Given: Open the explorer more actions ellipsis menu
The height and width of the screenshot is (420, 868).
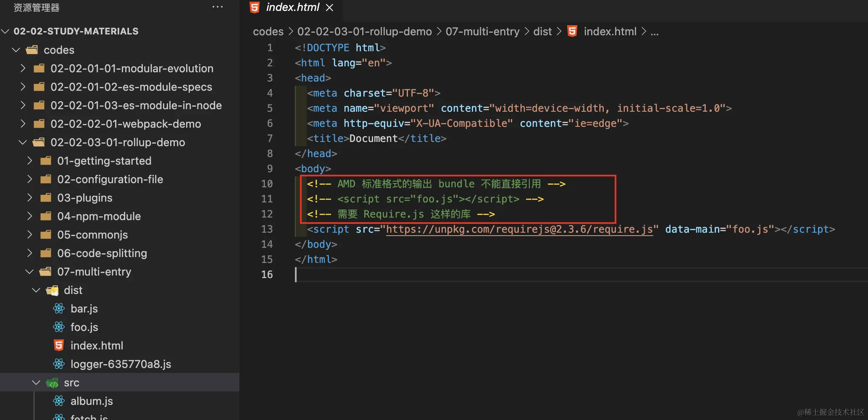Looking at the screenshot, I should click(218, 7).
